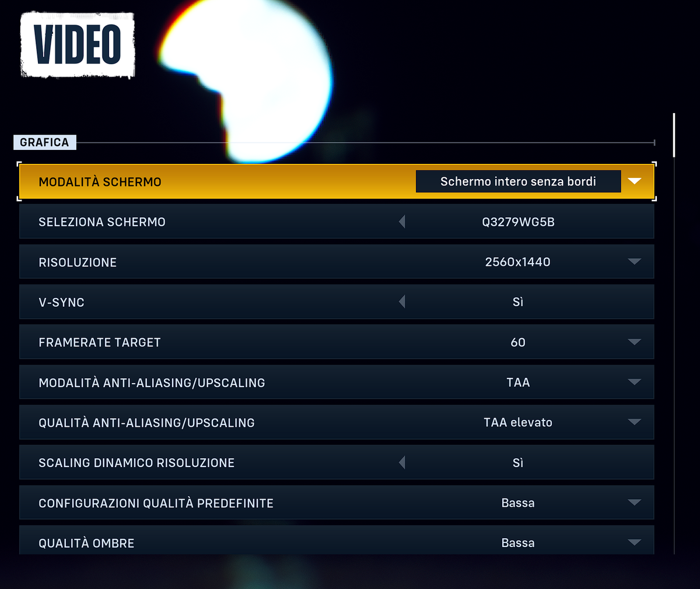Select the Configurazioni Qualità Predefinite label

coord(156,503)
